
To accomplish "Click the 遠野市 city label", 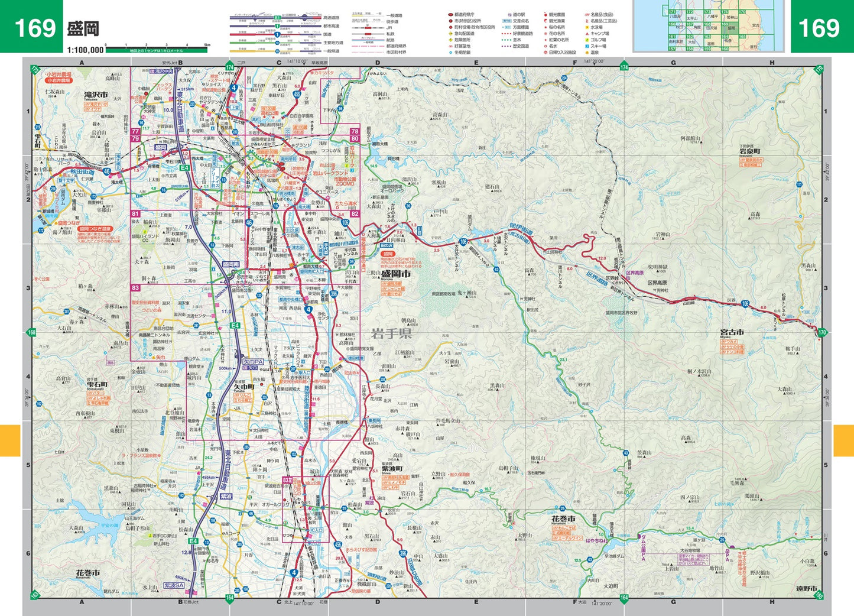I will click(x=806, y=588).
